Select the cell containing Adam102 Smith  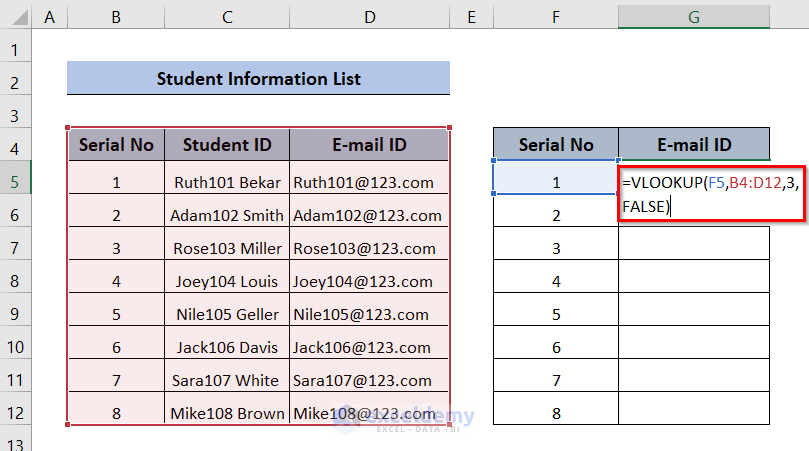[x=227, y=215]
